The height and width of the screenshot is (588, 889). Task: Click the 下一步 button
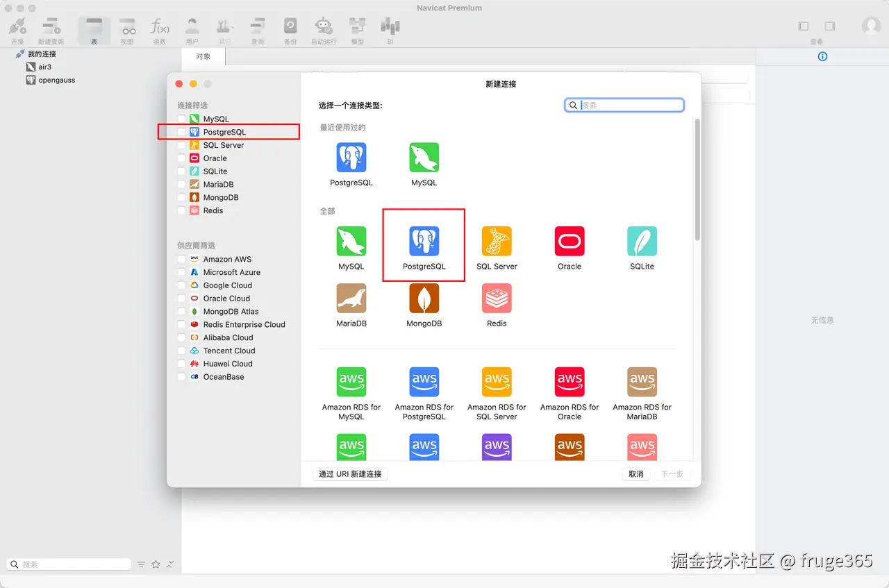tap(672, 474)
